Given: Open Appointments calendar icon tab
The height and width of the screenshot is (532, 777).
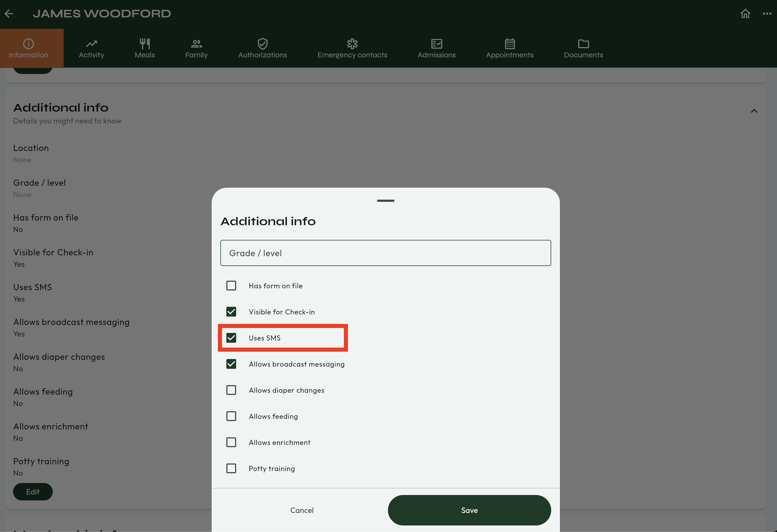Looking at the screenshot, I should [510, 48].
